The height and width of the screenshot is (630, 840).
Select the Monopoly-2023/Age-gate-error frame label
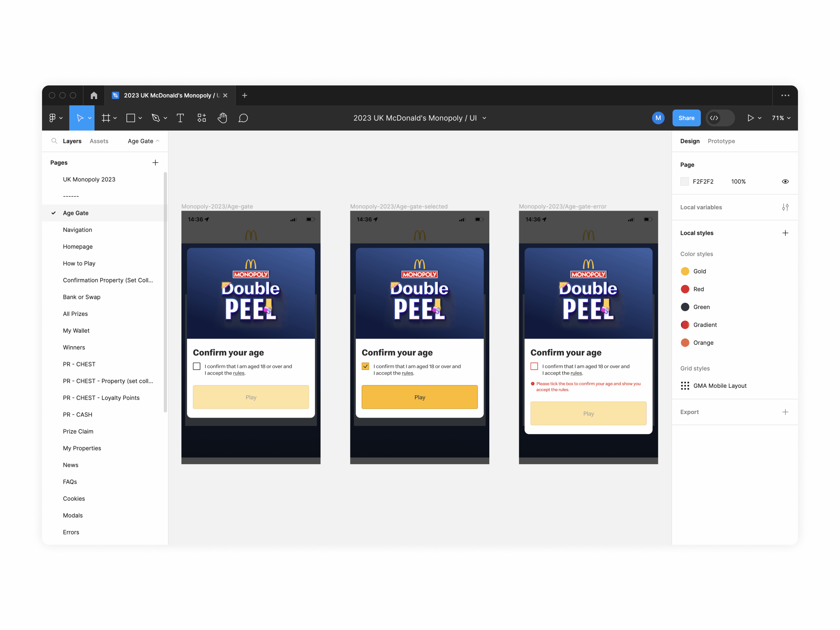click(562, 206)
